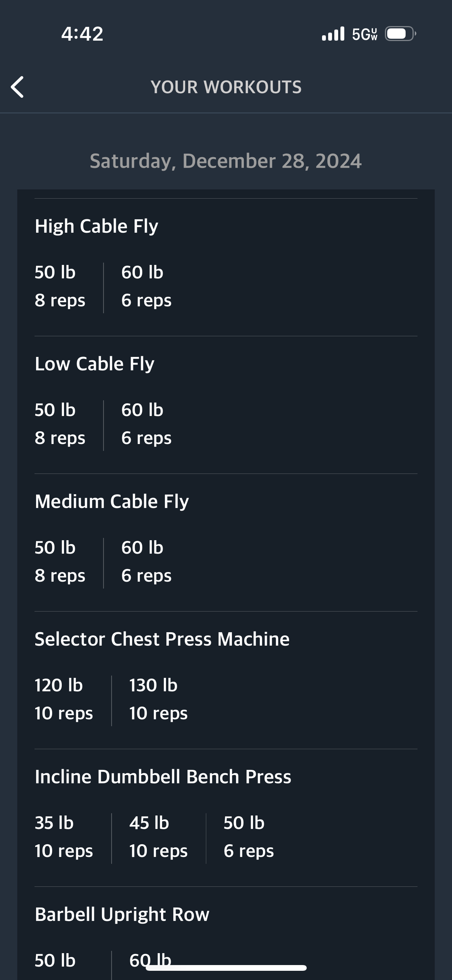This screenshot has height=980, width=452.
Task: Select the Barbell Upright Row exercise
Action: point(122,914)
